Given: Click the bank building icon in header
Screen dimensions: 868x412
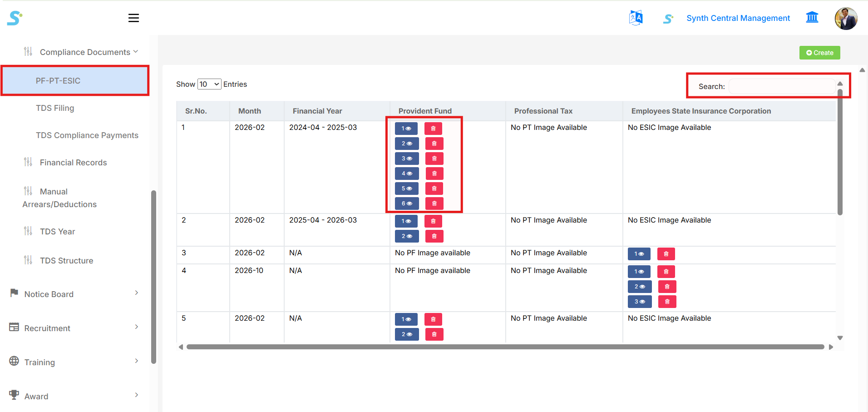Looking at the screenshot, I should point(812,18).
